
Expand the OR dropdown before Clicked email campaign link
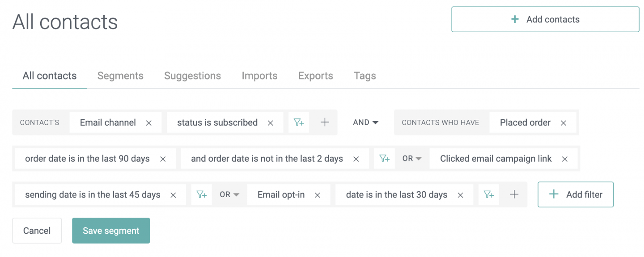412,159
